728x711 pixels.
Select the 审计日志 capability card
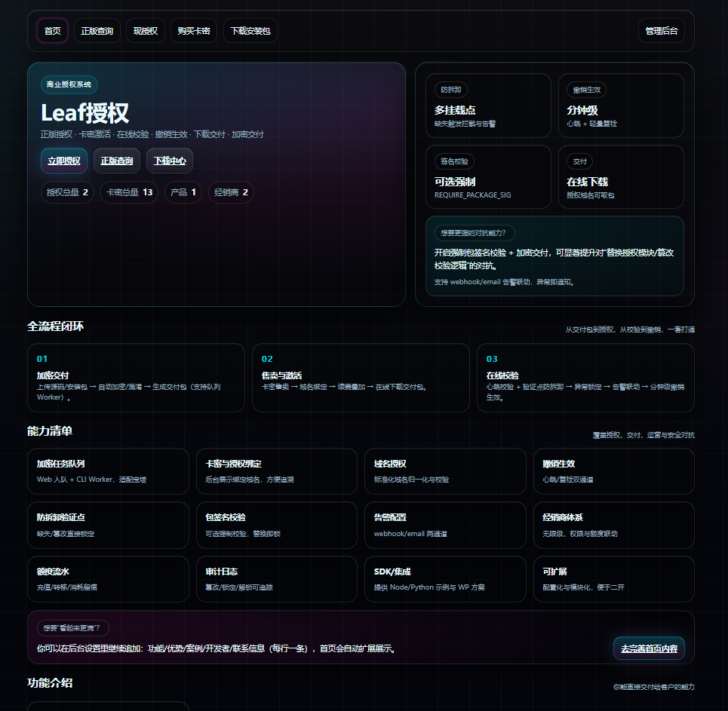click(x=276, y=579)
